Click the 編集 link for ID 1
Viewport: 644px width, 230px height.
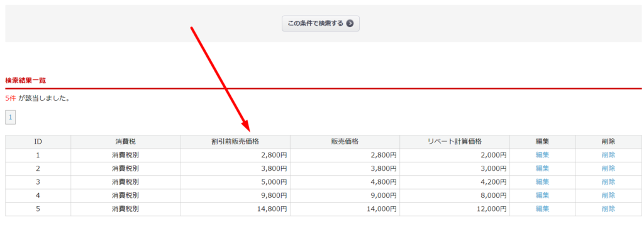(542, 155)
